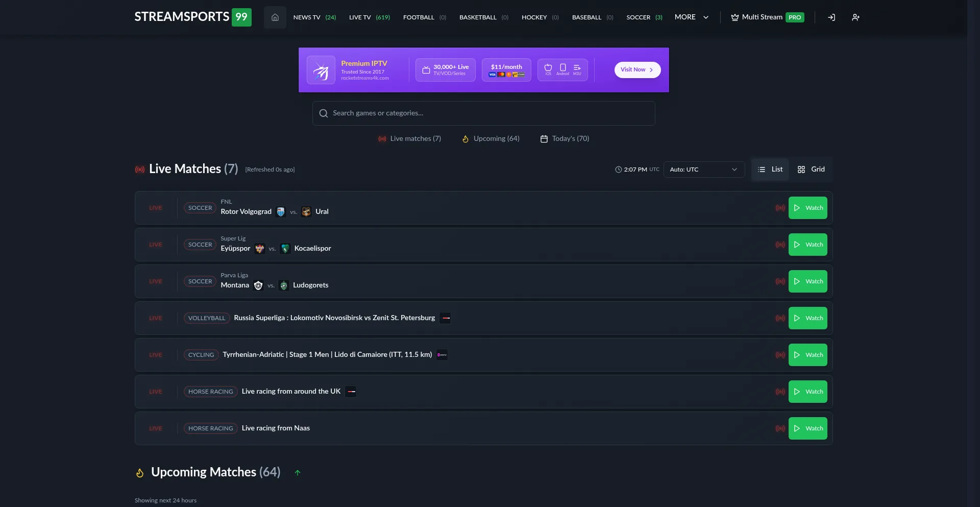Switch to List view
This screenshot has height=507, width=980.
click(770, 170)
